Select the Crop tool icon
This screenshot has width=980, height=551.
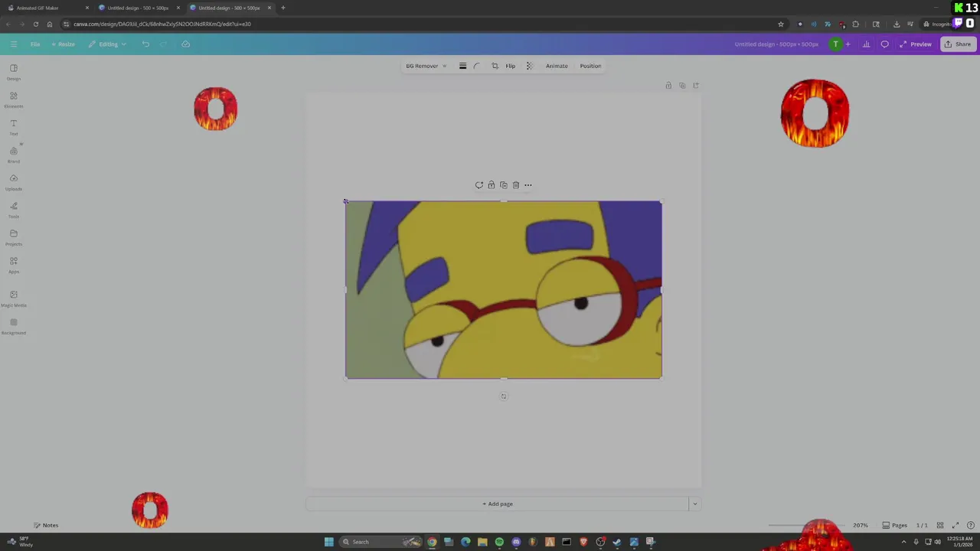(495, 66)
